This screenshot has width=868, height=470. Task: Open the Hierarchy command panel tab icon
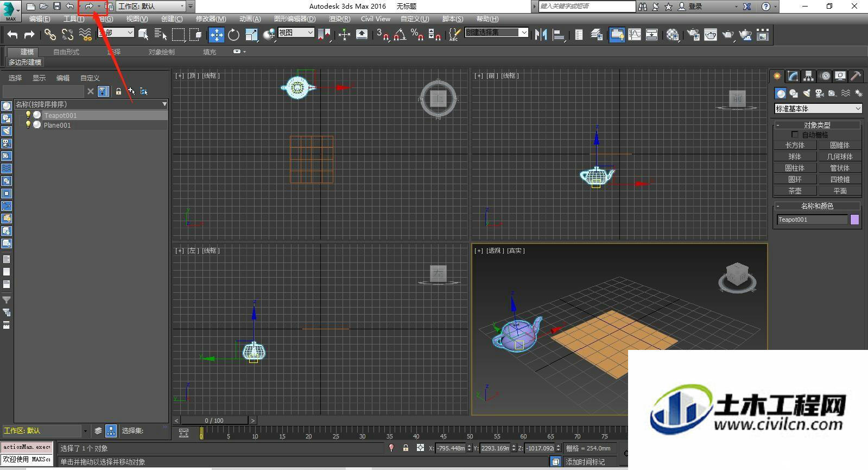point(809,76)
